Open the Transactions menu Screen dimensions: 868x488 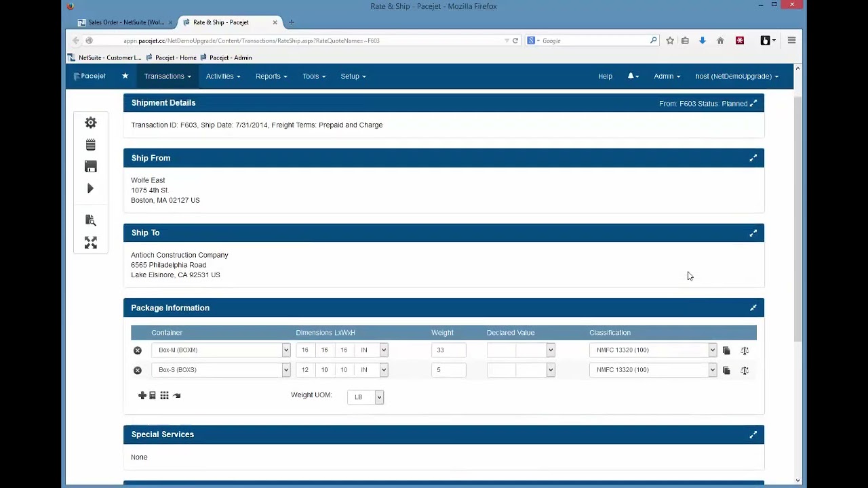(x=167, y=76)
